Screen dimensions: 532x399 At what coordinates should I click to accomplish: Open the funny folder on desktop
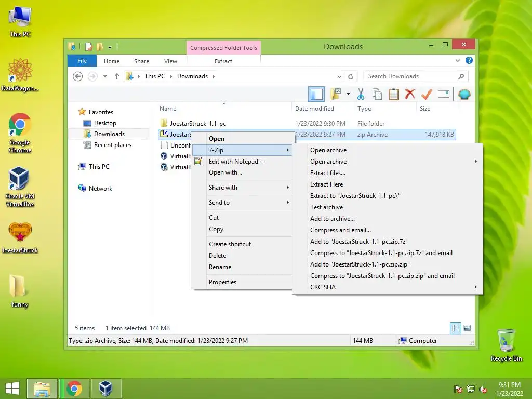pyautogui.click(x=19, y=290)
